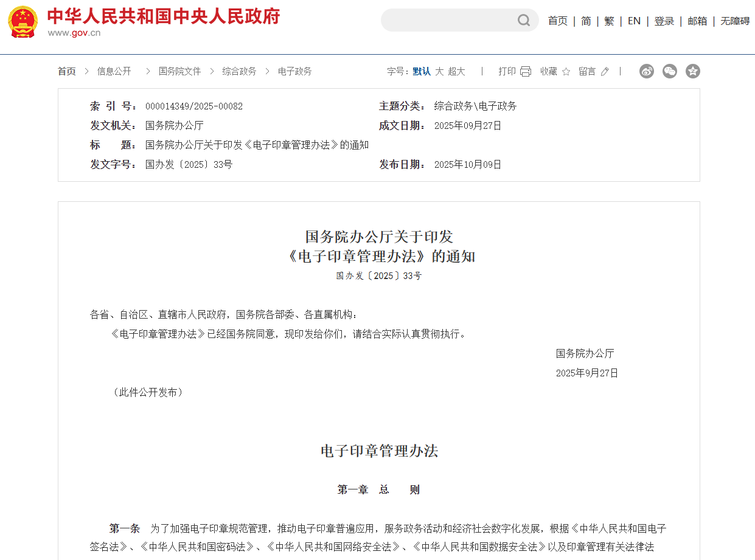Image resolution: width=755 pixels, height=560 pixels.
Task: Share via the Weibo icon
Action: 646,71
